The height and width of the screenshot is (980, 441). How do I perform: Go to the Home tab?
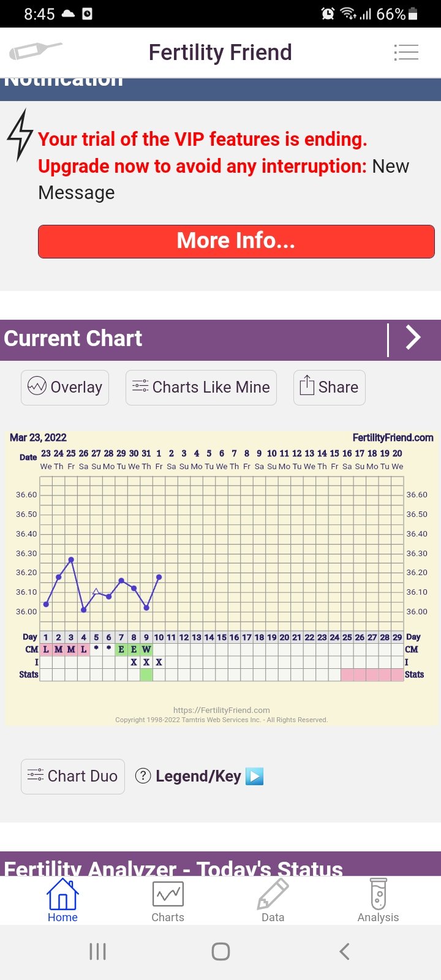pyautogui.click(x=62, y=900)
